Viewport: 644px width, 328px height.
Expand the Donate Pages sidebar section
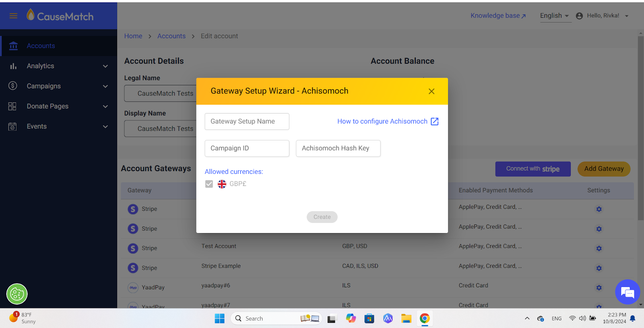pos(105,106)
